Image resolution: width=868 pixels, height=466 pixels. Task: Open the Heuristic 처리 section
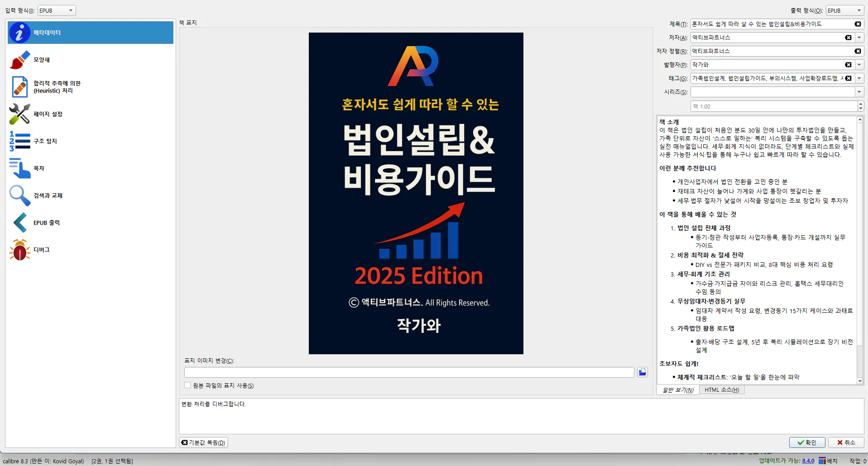tap(90, 87)
